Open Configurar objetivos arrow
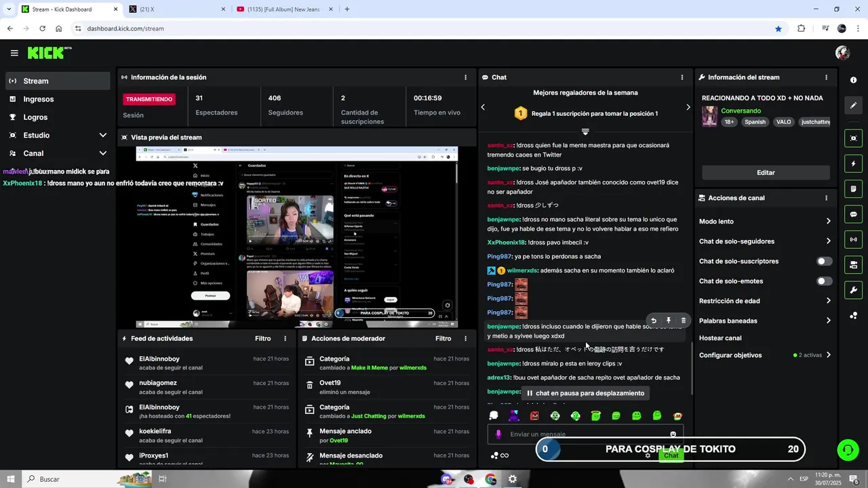868x488 pixels. tap(828, 355)
